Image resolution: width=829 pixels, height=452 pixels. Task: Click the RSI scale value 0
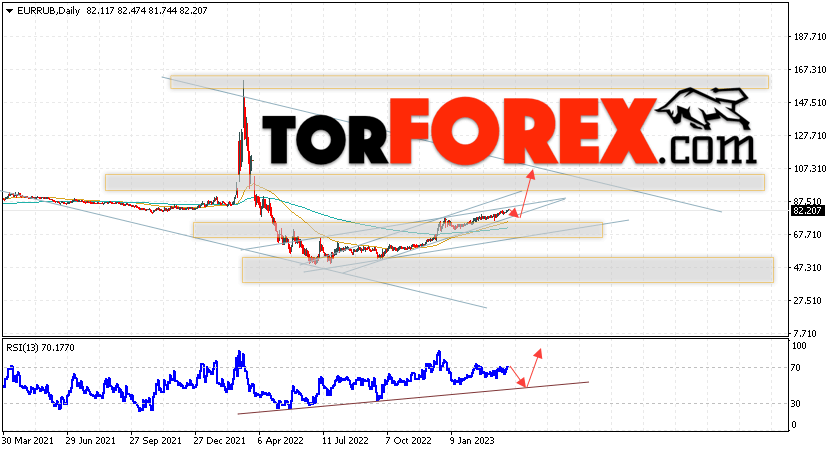pos(795,425)
